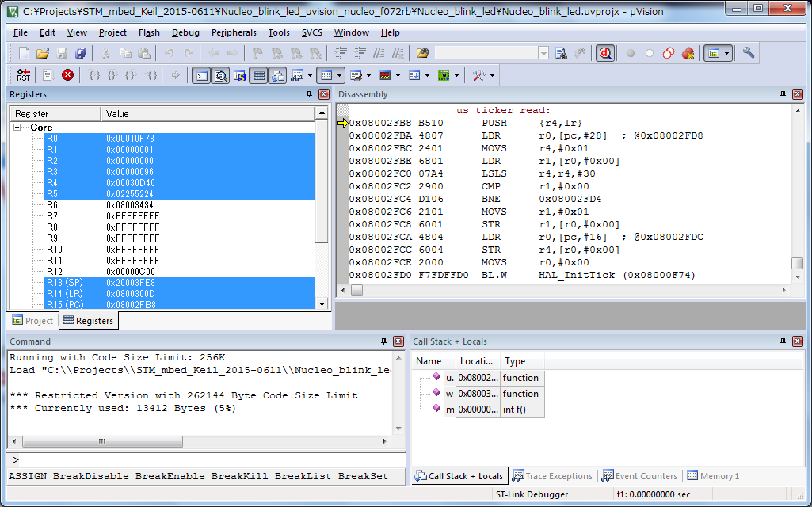Open the File menu
This screenshot has width=812, height=507.
[20, 32]
